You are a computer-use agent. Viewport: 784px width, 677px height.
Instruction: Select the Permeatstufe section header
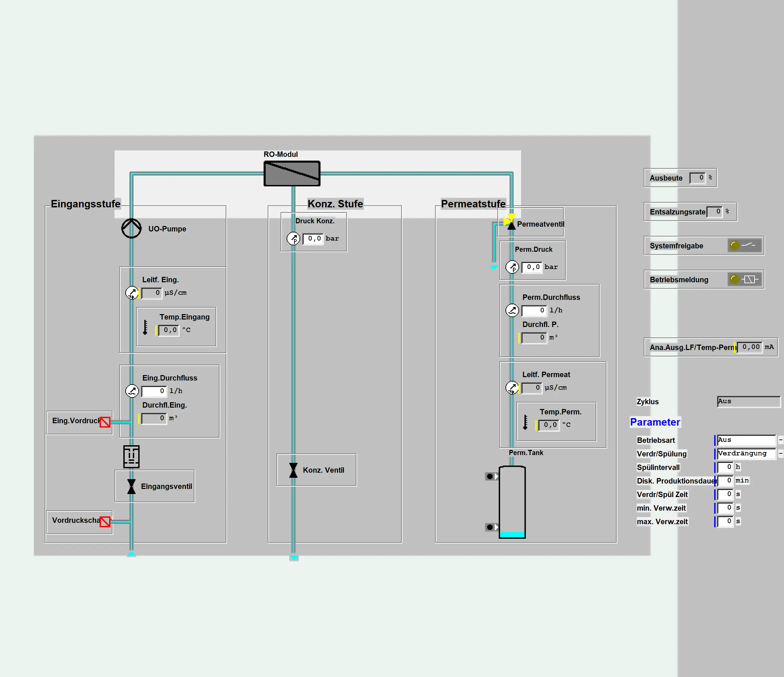click(473, 204)
